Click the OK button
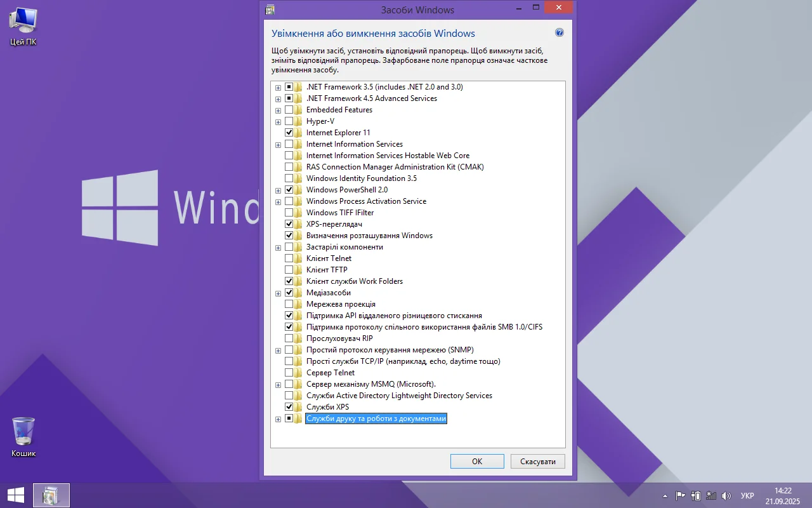 [x=477, y=462]
